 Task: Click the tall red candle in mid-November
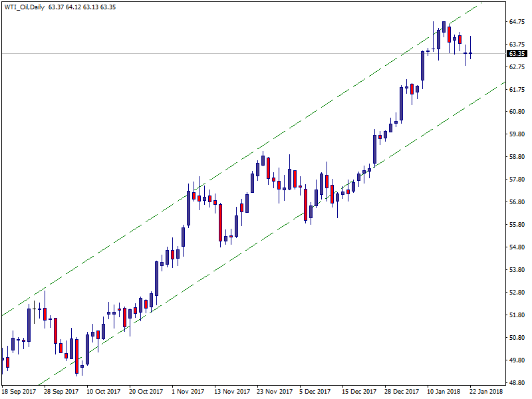click(219, 222)
